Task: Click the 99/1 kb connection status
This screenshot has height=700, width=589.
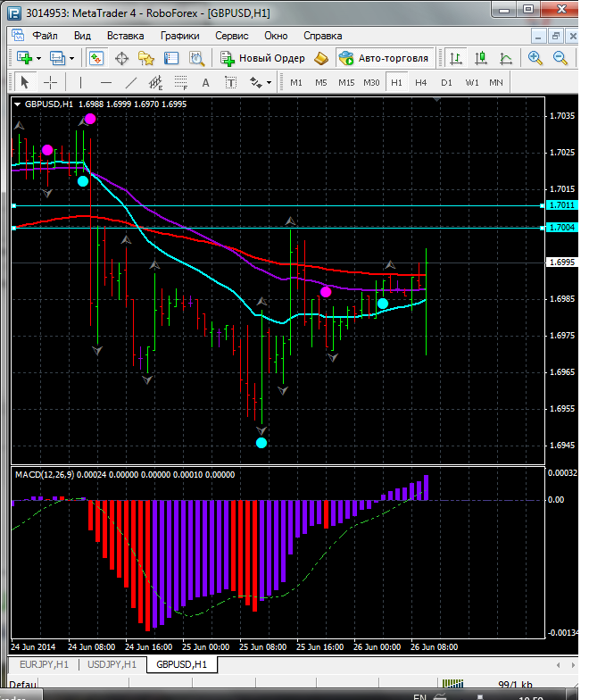Action: tap(515, 684)
